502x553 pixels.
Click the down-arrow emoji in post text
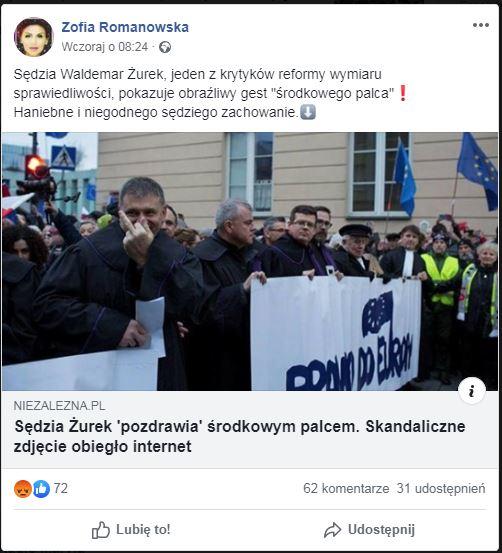coord(308,113)
